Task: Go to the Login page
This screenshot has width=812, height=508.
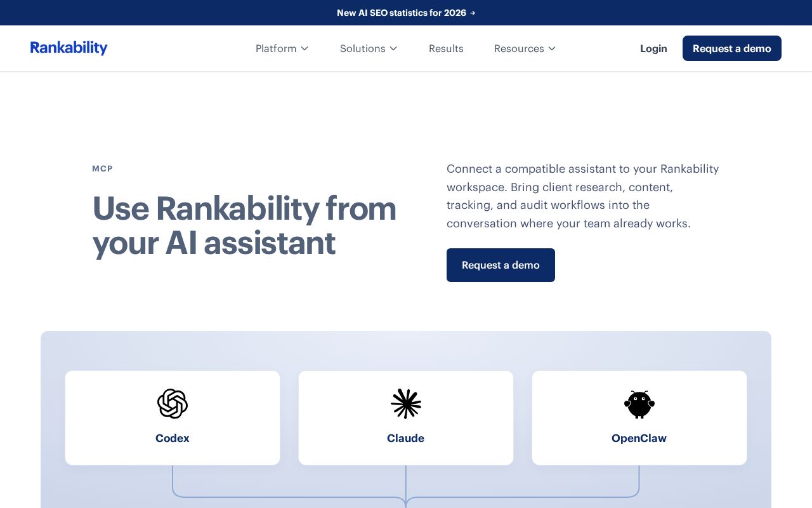Action: (x=653, y=48)
